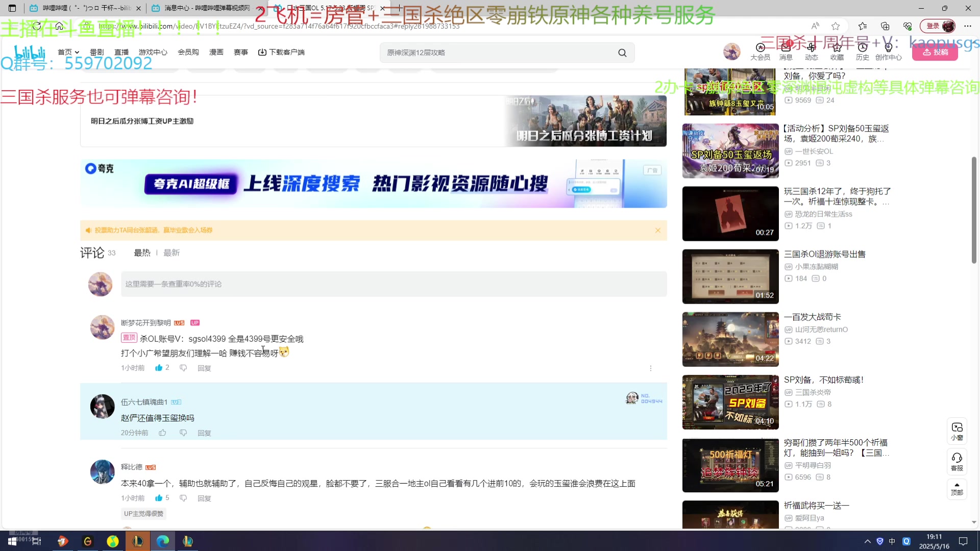Open the 赛事 navigation item

point(241,52)
